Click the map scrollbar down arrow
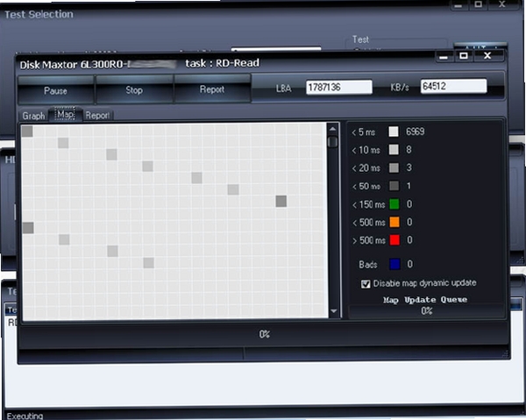This screenshot has height=420, width=526. pyautogui.click(x=333, y=311)
